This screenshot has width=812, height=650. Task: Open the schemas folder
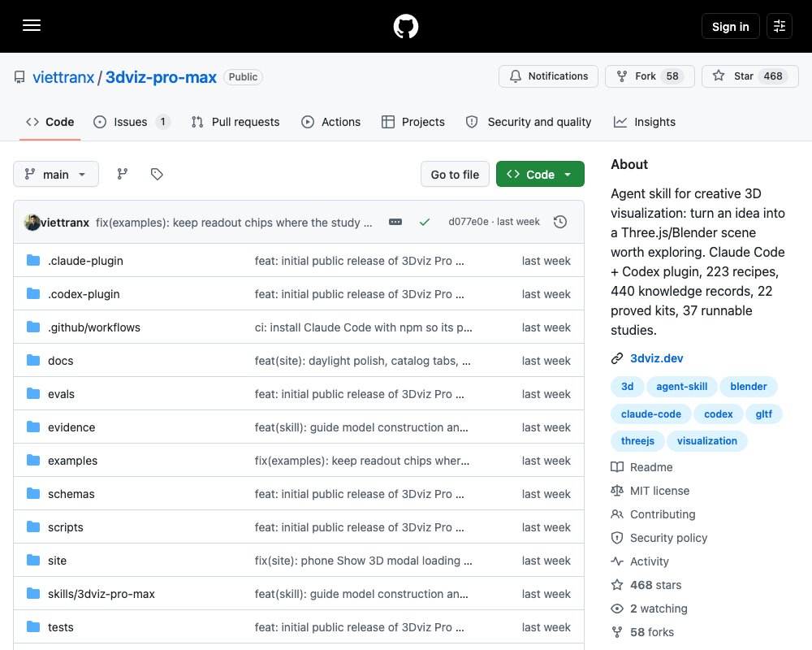tap(71, 494)
